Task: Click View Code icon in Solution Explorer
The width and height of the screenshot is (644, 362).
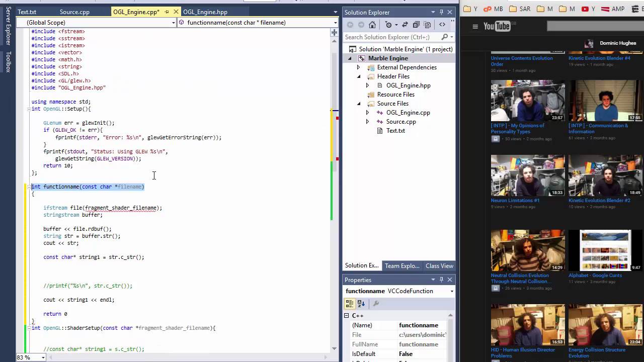Action: click(442, 25)
